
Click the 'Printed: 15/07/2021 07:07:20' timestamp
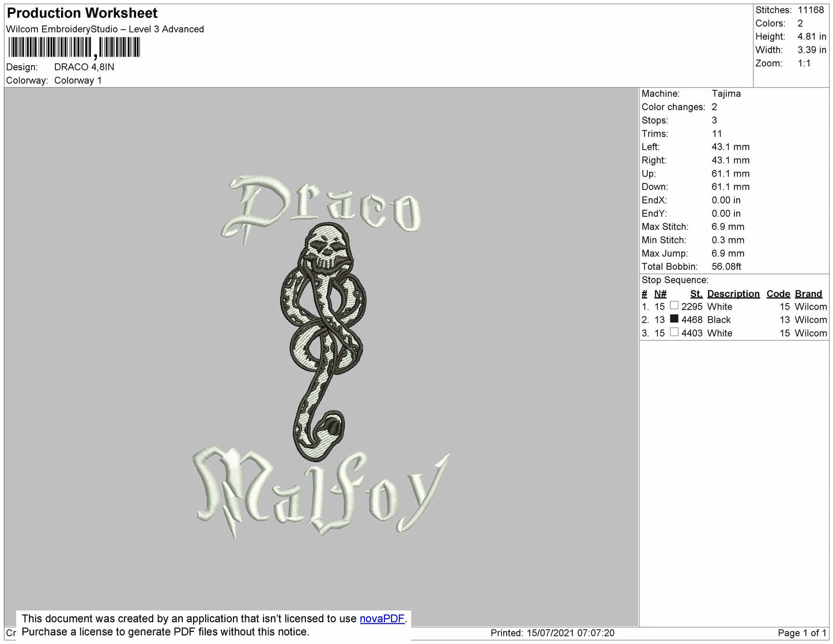coord(552,633)
